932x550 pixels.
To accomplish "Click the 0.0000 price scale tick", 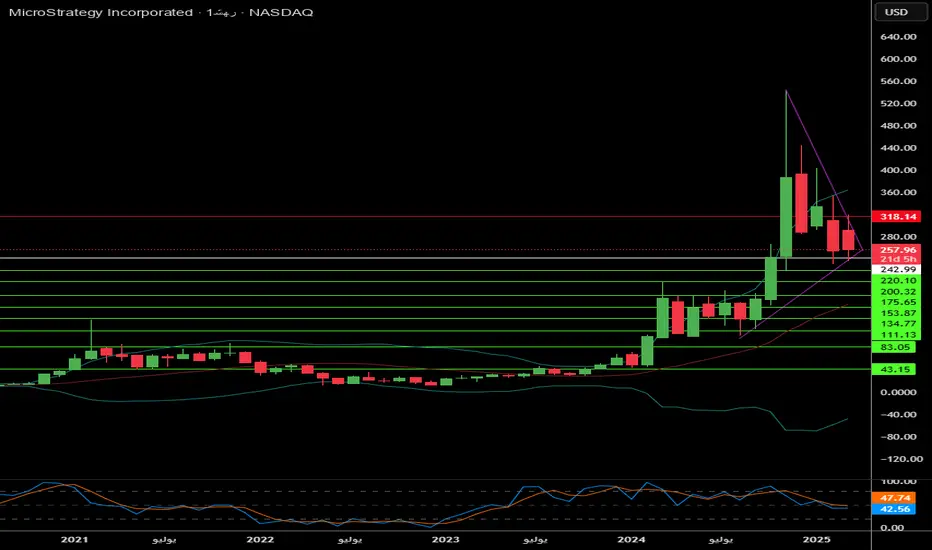I will pos(898,392).
